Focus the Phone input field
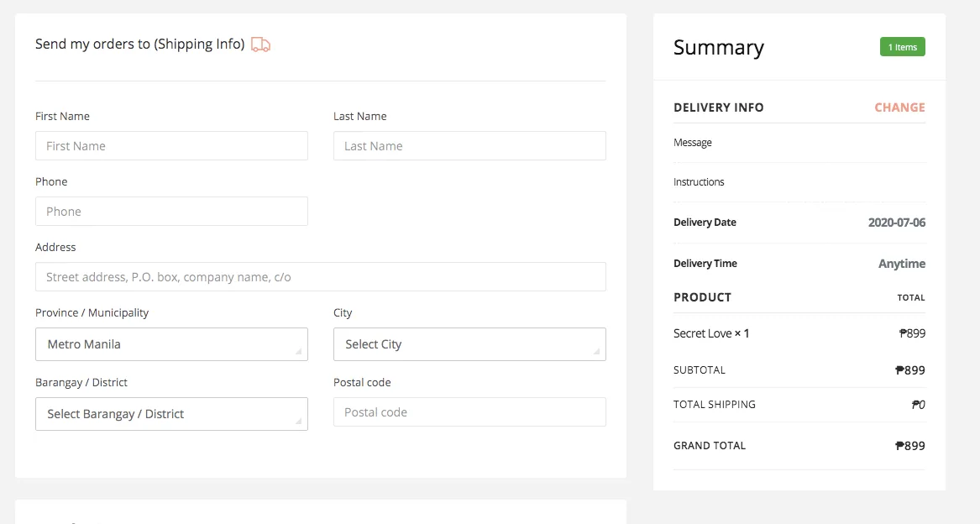The width and height of the screenshot is (980, 524). (x=171, y=212)
